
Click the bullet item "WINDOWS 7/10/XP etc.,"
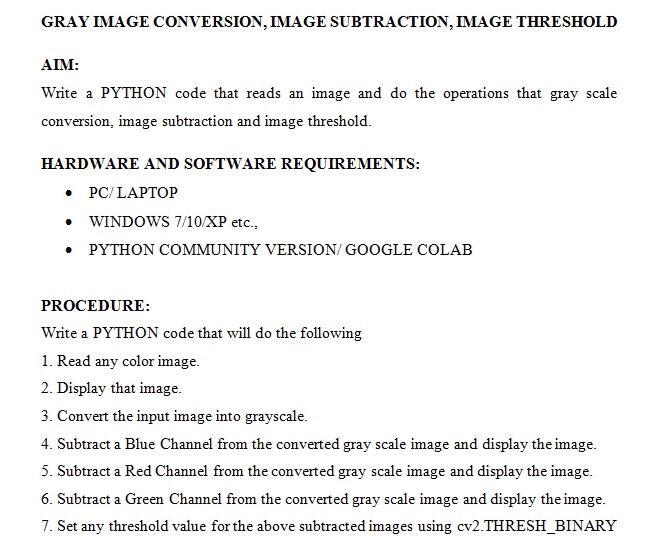(x=173, y=222)
